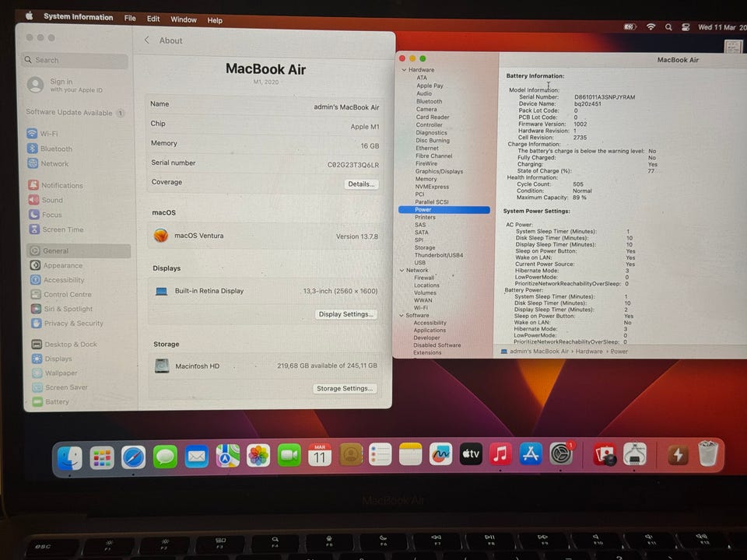Open Music app in Dock
The width and height of the screenshot is (747, 560).
(500, 453)
